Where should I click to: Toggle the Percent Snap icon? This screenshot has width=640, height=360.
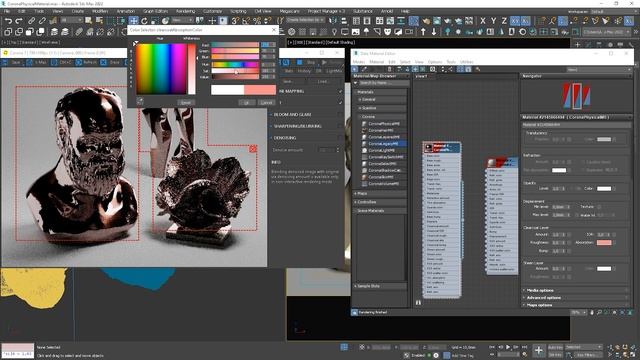257,20
